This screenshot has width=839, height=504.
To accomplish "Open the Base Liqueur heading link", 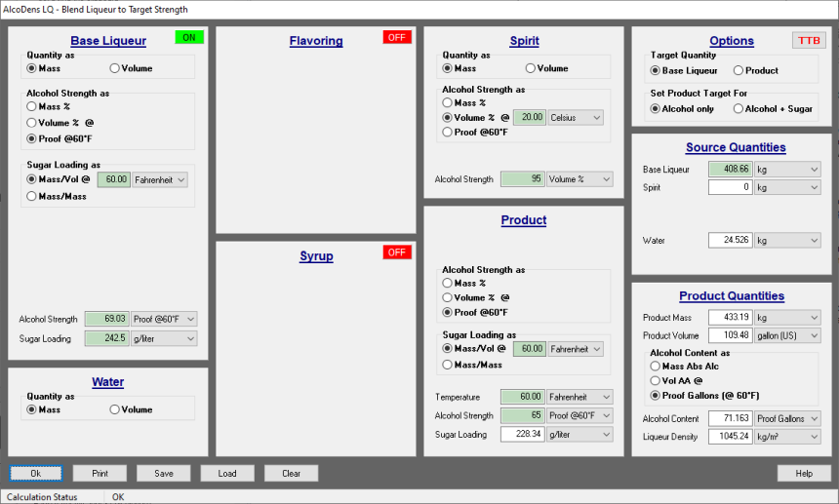I will point(108,41).
